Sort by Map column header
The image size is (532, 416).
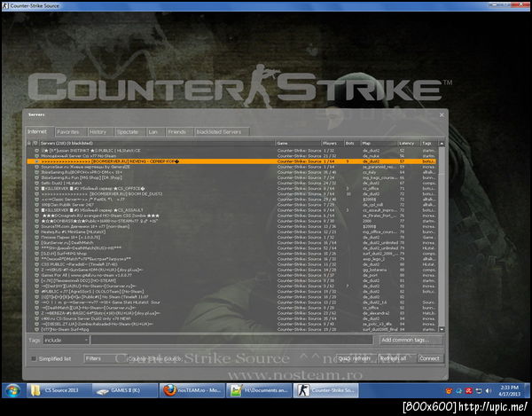tap(379, 143)
